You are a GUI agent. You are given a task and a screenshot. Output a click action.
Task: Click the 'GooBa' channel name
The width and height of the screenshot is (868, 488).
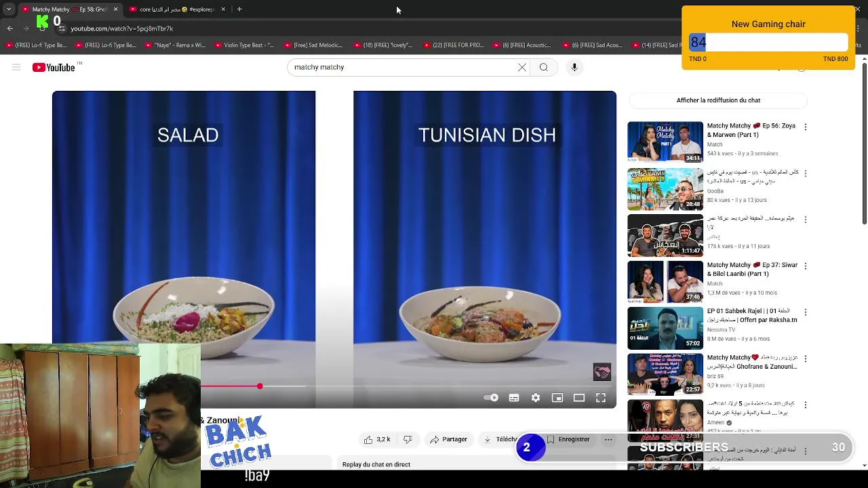click(x=715, y=191)
